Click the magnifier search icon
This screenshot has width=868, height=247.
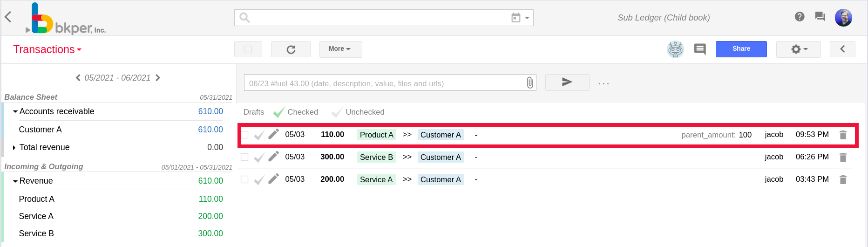click(244, 18)
